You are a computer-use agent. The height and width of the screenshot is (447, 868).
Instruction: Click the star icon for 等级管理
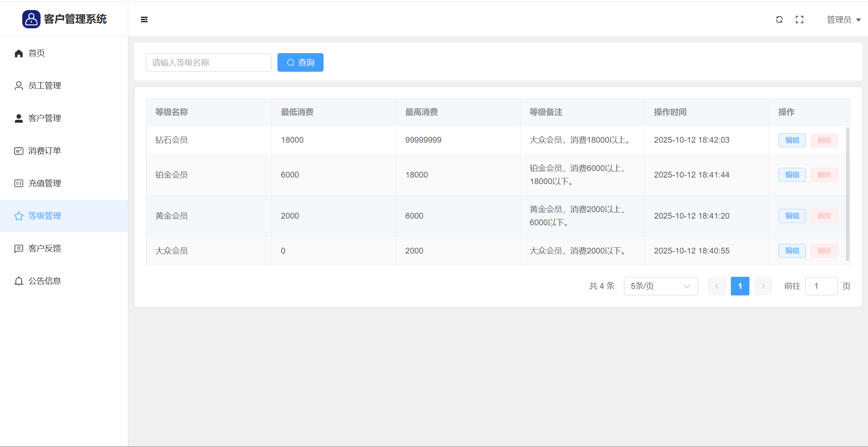click(x=19, y=216)
